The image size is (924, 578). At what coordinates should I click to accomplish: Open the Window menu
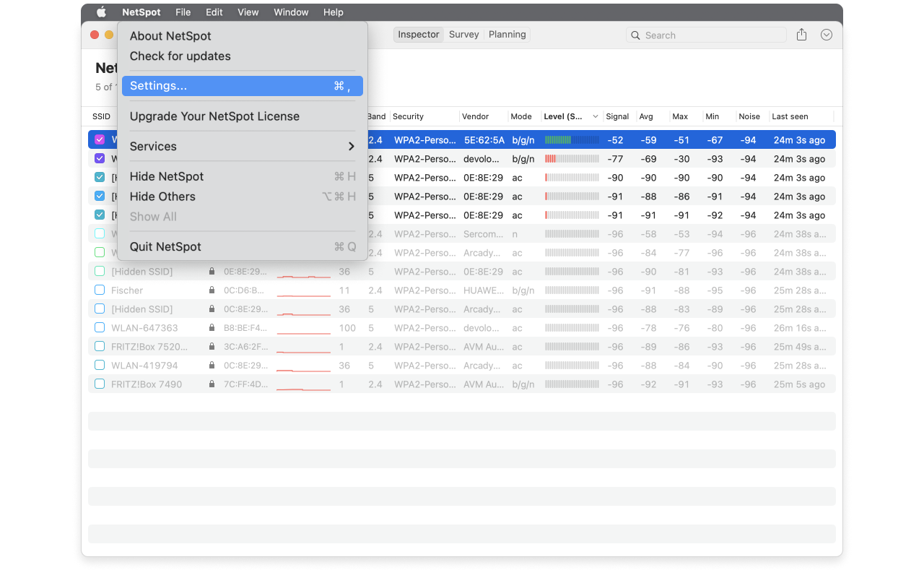[291, 12]
